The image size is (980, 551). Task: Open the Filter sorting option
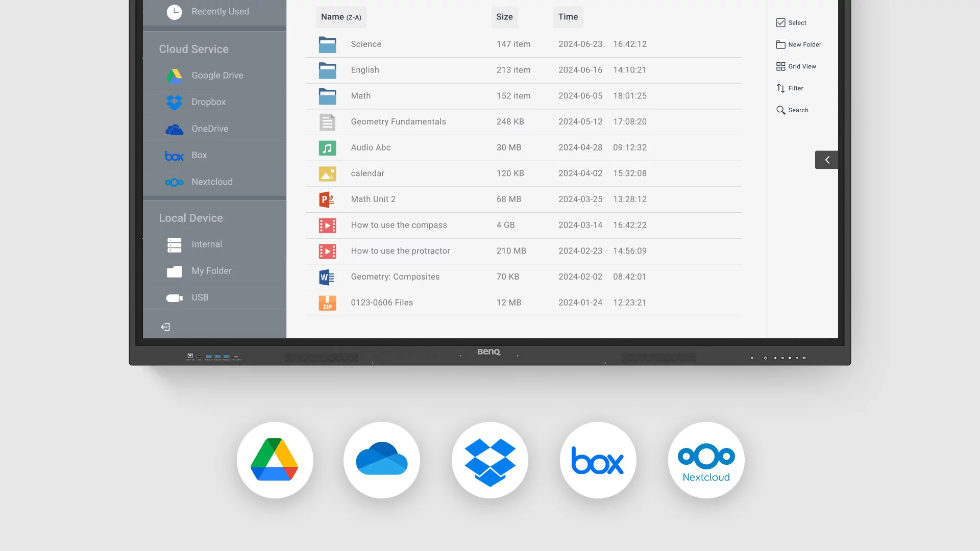point(790,88)
